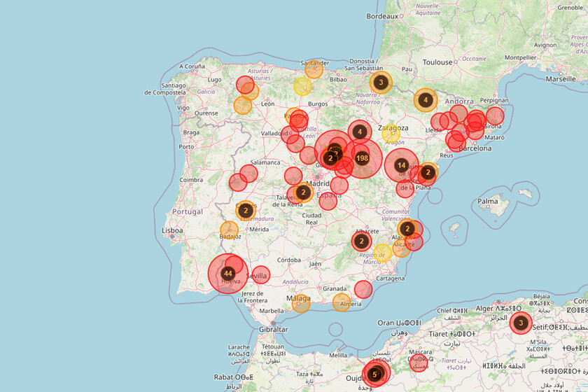588x392 pixels.
Task: Click the Palma label on Mallorca
Action: tap(487, 201)
